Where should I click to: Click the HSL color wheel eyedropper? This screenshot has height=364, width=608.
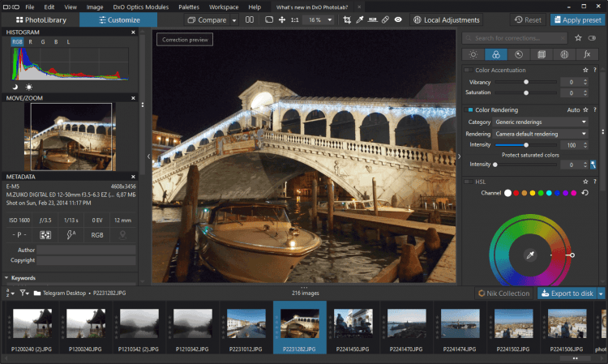tap(529, 255)
